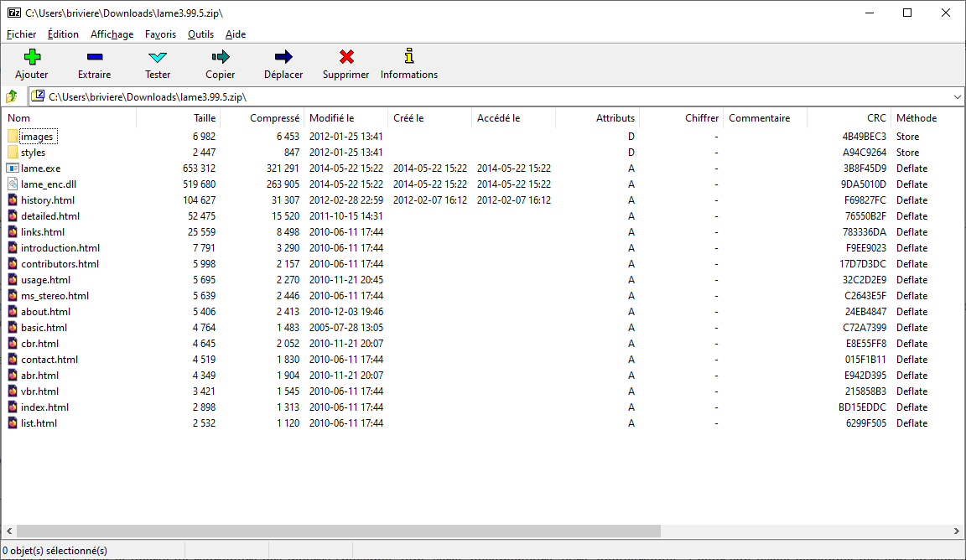Go up one folder level icon

click(x=12, y=96)
